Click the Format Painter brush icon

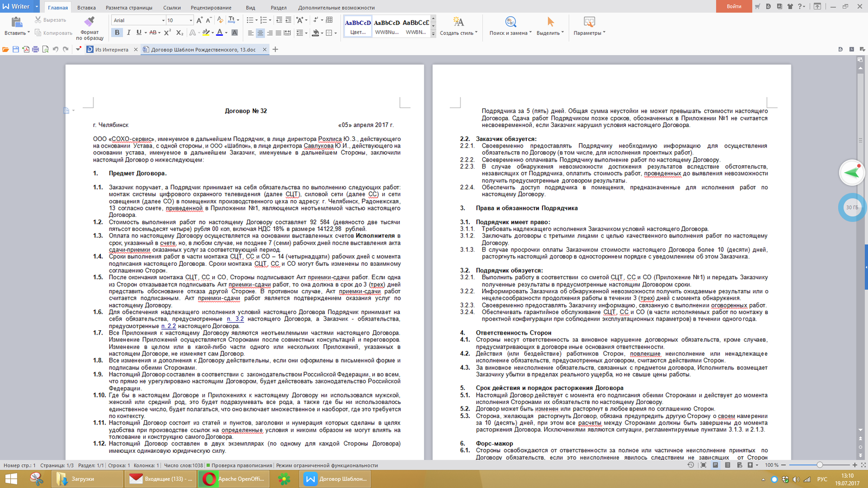coord(90,21)
